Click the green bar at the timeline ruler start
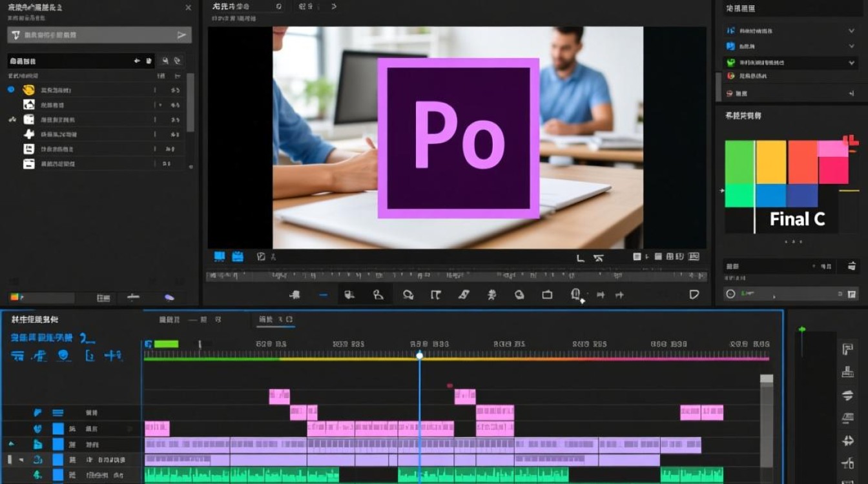 [166, 344]
